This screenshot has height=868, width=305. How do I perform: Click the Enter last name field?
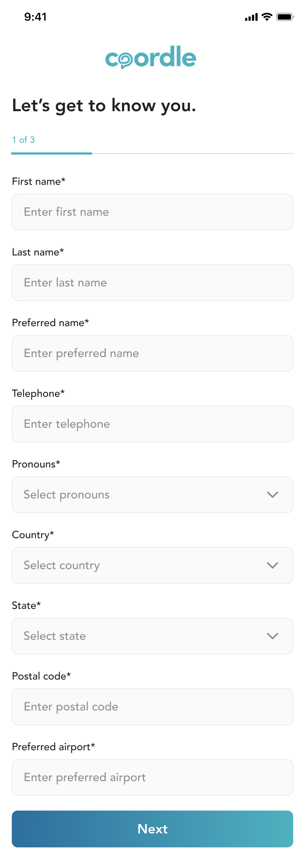[x=152, y=283]
